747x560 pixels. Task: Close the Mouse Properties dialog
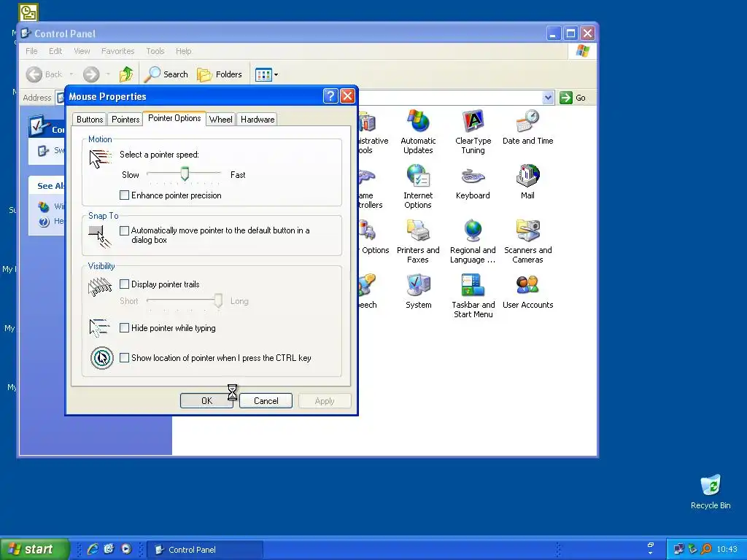click(x=348, y=96)
